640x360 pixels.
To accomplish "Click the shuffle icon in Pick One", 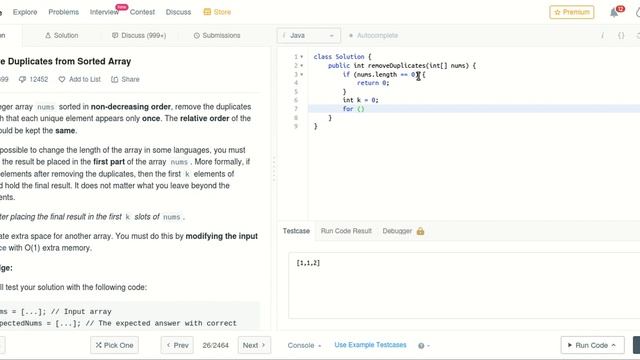I will (x=98, y=345).
